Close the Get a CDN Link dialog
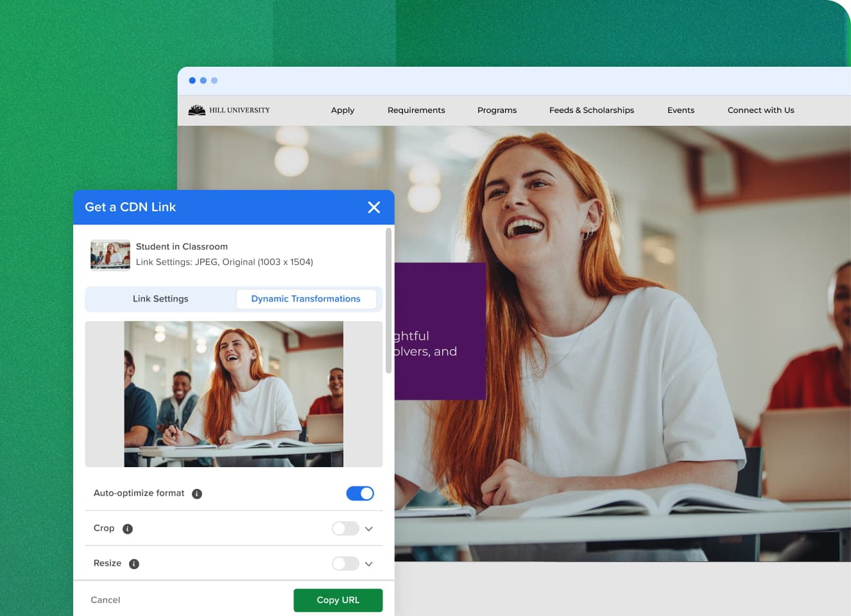 (x=374, y=207)
